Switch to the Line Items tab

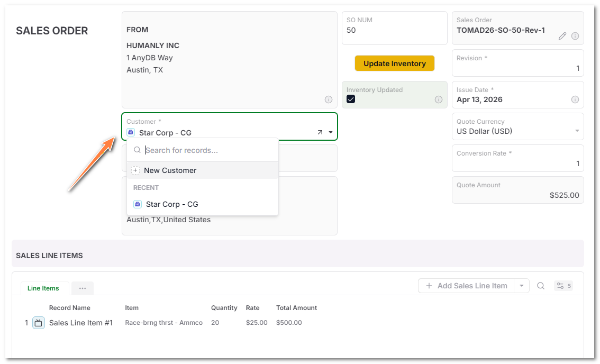(44, 288)
